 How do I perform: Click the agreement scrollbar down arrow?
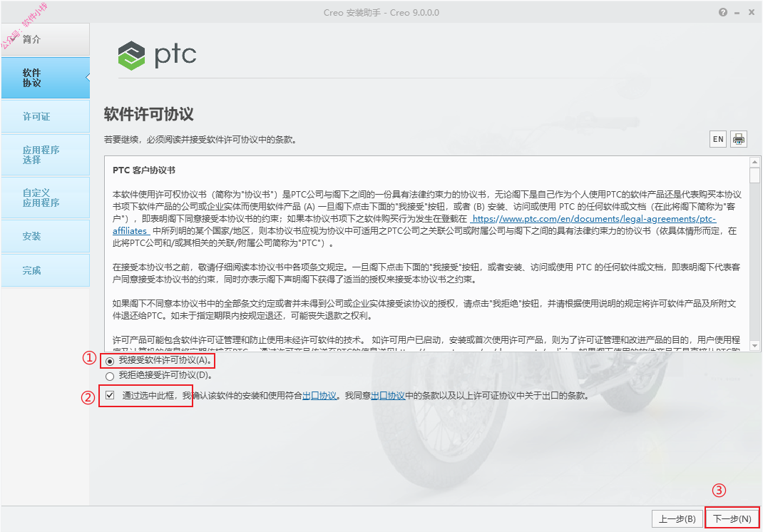click(x=754, y=346)
